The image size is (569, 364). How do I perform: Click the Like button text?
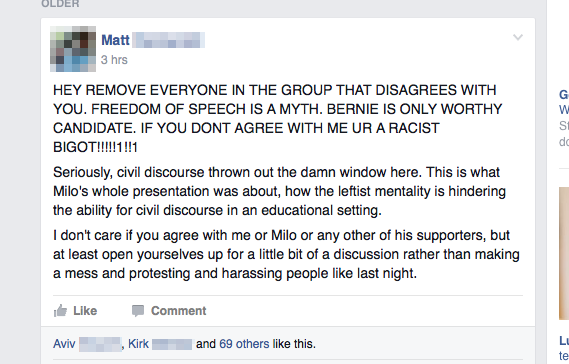[85, 311]
